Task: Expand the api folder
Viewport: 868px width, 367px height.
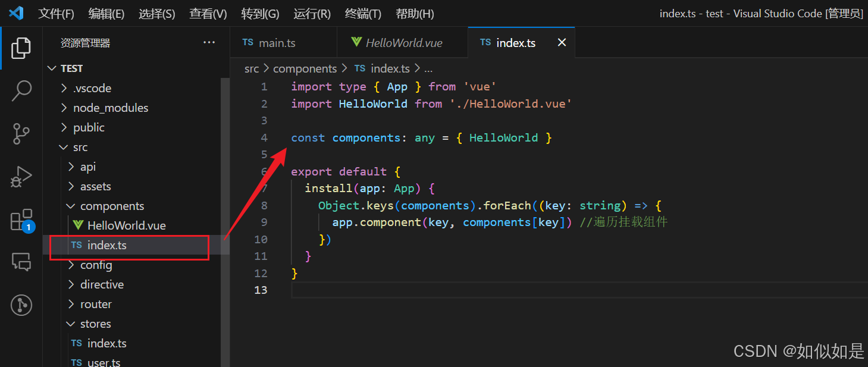Action: (71, 167)
